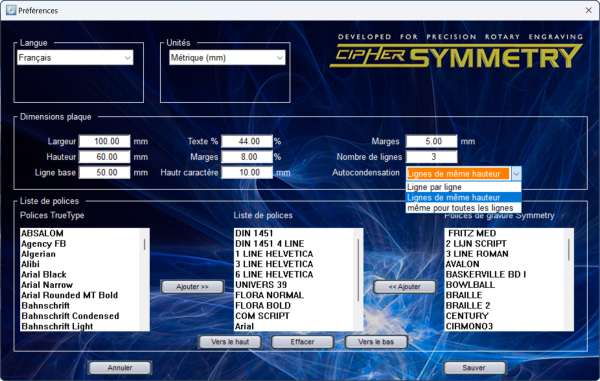Click the Marges percent field showing 8.00
This screenshot has height=381, width=600.
(247, 157)
